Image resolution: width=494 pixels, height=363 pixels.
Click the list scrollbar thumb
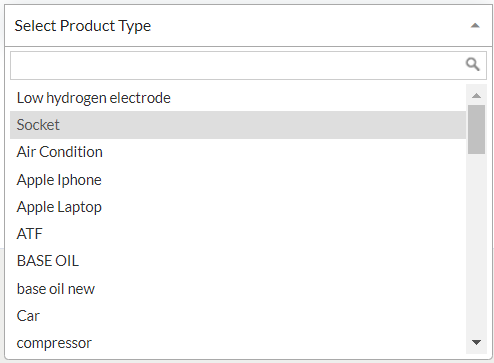[x=476, y=129]
